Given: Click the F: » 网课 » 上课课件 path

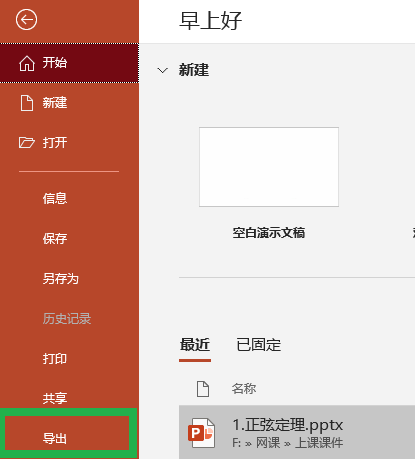Looking at the screenshot, I should (x=287, y=443).
